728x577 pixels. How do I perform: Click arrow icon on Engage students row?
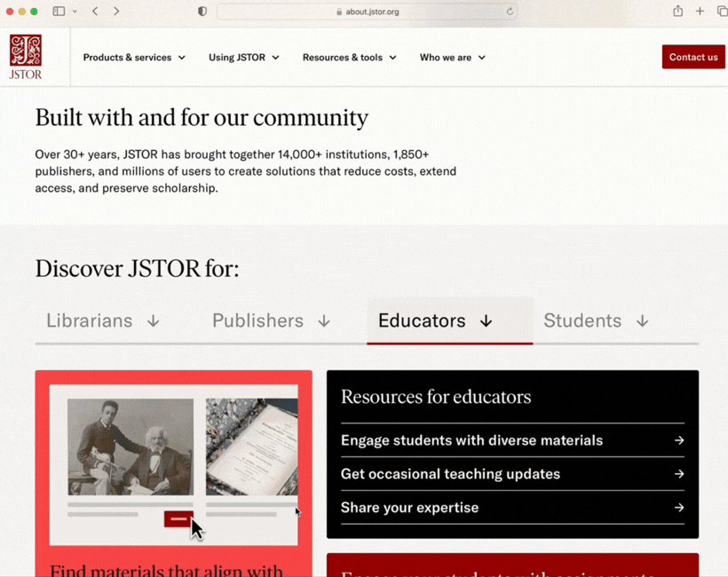pos(679,440)
